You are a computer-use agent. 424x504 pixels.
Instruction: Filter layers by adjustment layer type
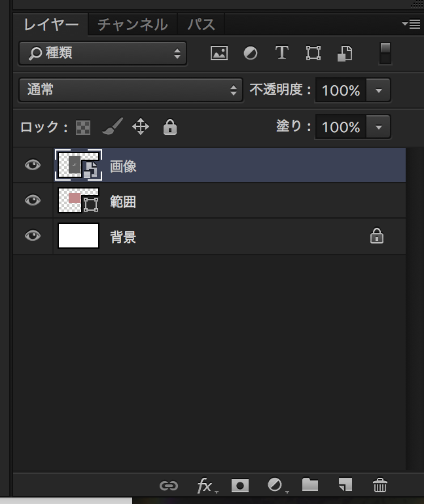[250, 53]
